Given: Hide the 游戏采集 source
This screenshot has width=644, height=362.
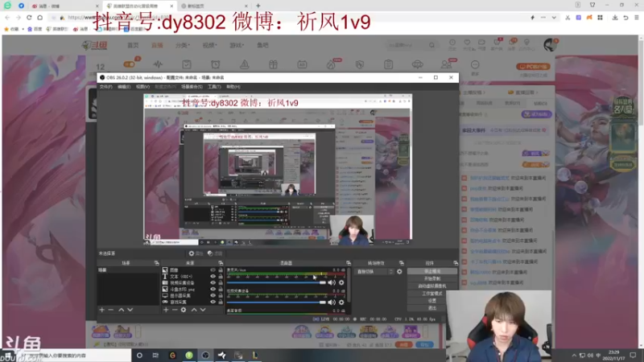Looking at the screenshot, I should coord(213,302).
